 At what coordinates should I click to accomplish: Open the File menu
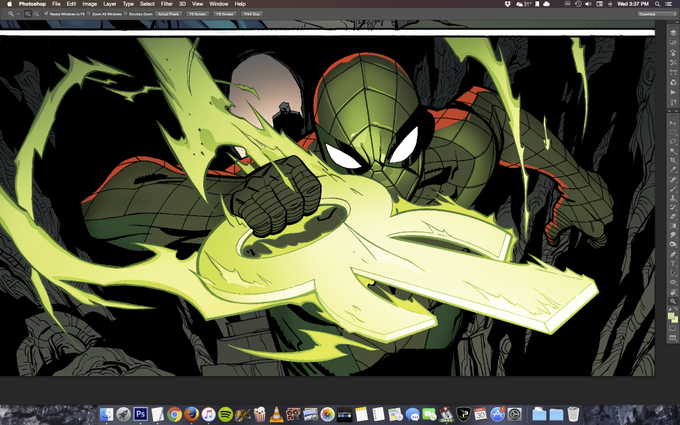(x=56, y=4)
